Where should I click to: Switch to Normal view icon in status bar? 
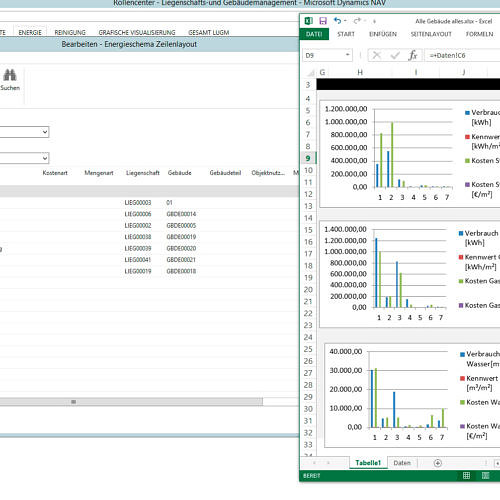(466, 475)
